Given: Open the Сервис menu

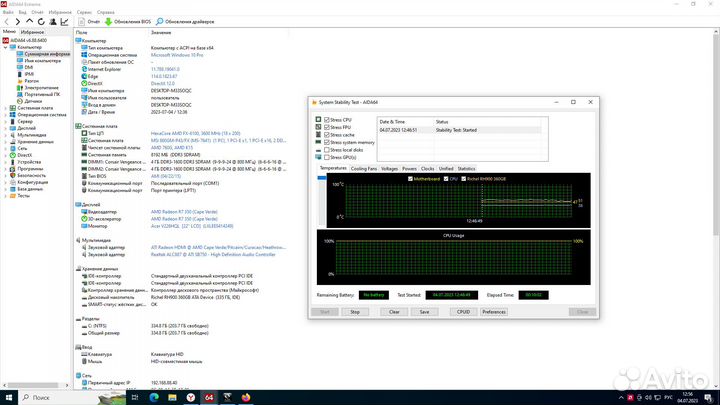Looking at the screenshot, I should [x=84, y=12].
